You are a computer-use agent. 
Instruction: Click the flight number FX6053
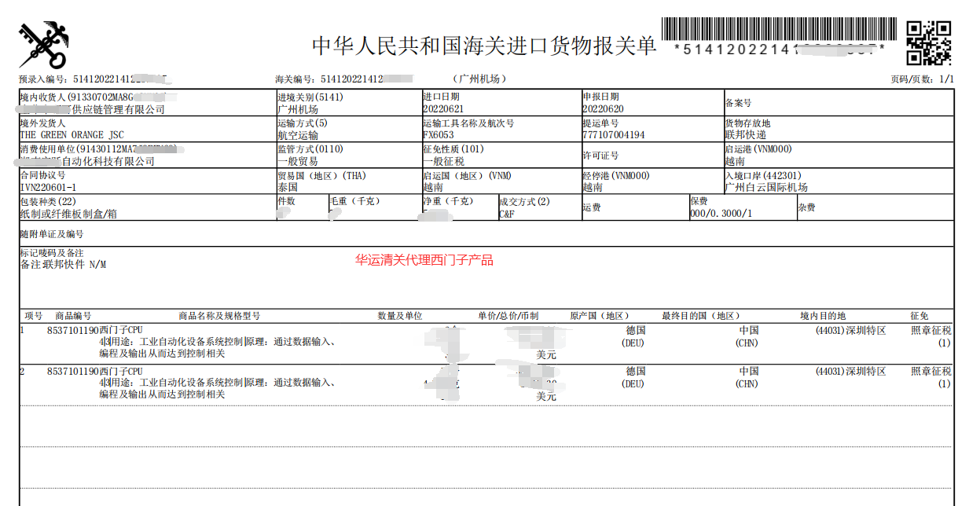point(439,135)
